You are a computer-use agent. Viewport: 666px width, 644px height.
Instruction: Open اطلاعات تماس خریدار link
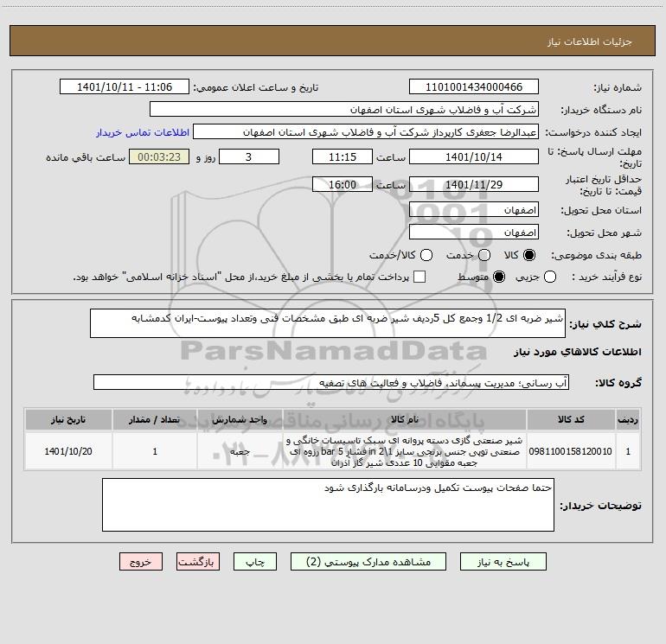coord(143,132)
